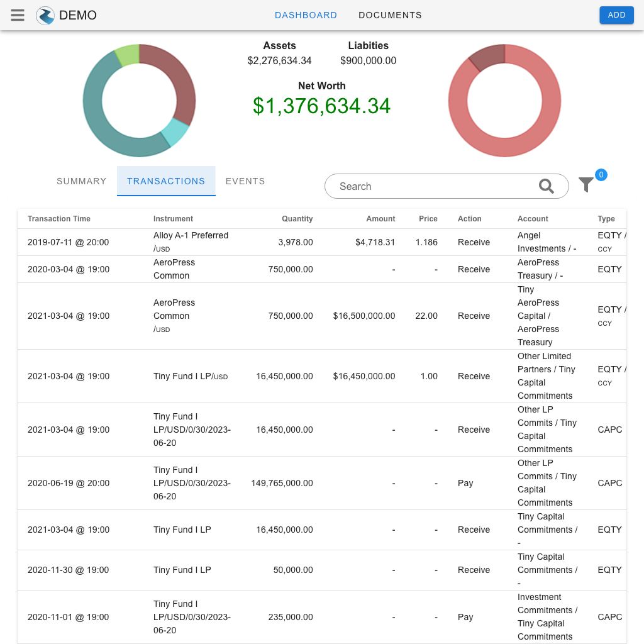Open the transaction filter funnel icon

[586, 185]
